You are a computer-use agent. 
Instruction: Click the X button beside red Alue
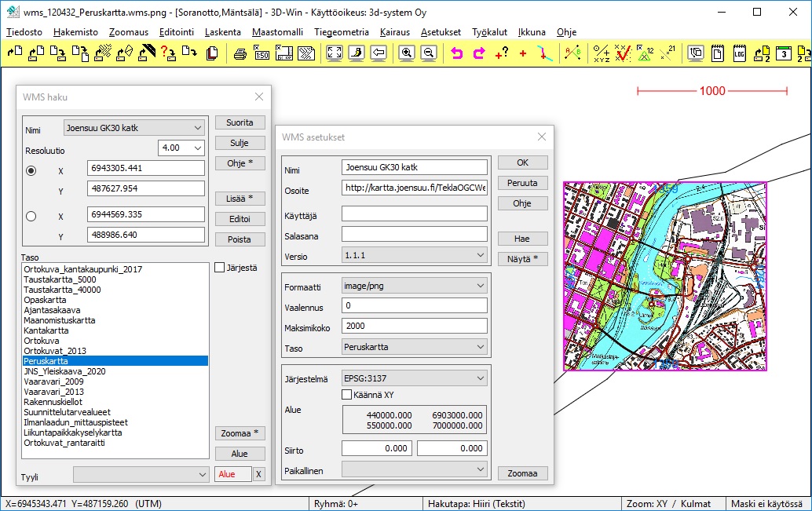coord(258,474)
